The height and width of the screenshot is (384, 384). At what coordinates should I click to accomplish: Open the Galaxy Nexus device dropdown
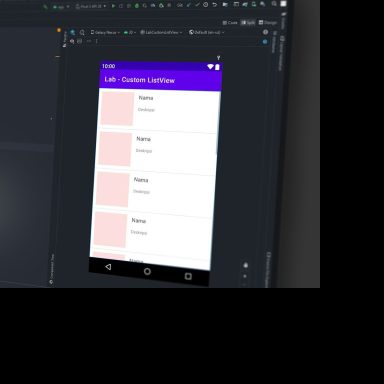(x=105, y=32)
